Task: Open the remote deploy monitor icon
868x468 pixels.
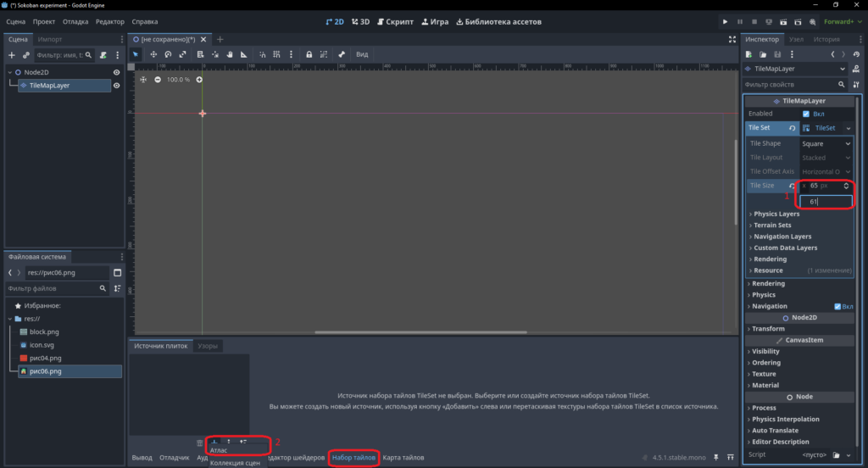Action: [x=769, y=21]
